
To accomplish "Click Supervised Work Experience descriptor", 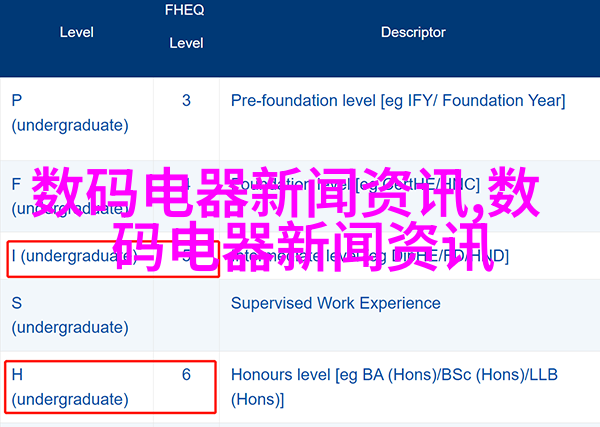I will [x=336, y=303].
